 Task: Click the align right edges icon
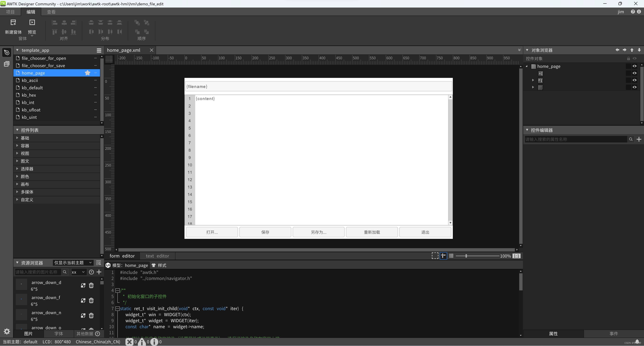(73, 23)
